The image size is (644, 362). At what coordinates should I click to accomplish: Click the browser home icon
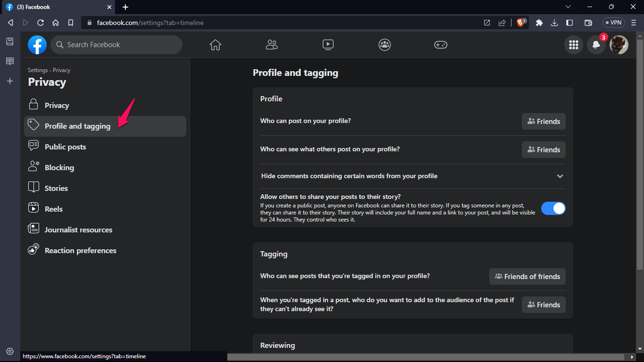[56, 23]
